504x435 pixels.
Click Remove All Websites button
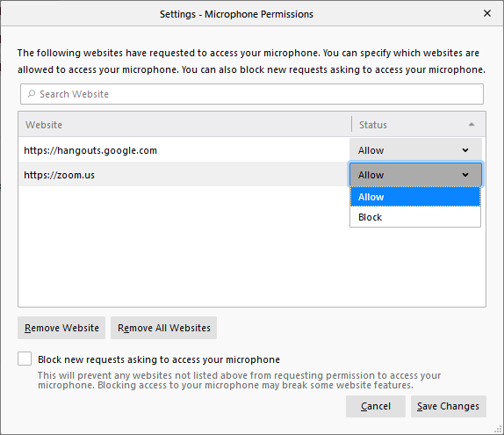point(163,328)
